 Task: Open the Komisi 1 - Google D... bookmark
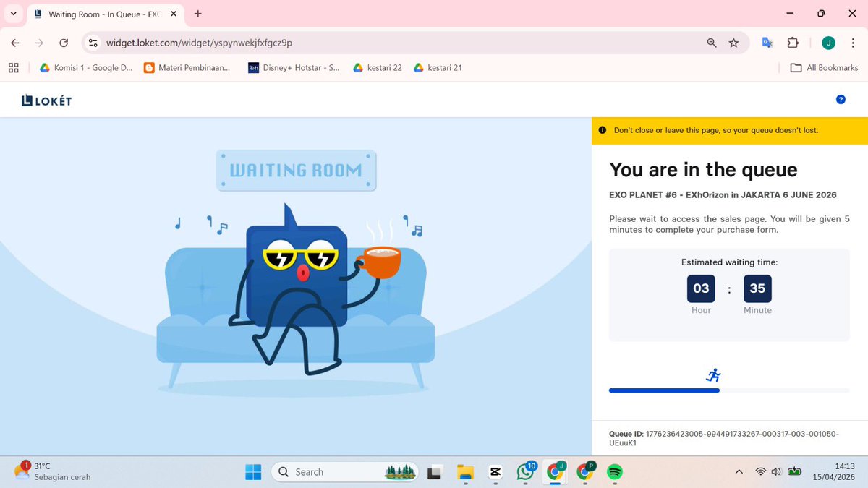86,68
